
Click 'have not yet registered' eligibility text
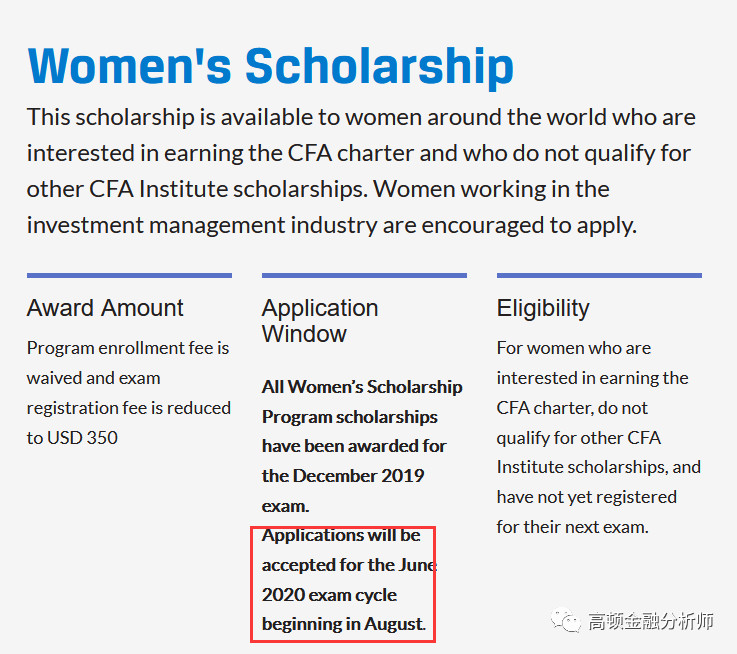(x=587, y=497)
